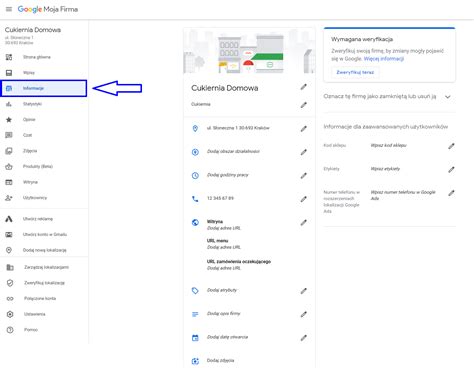Viewport: 474px width, 368px height.
Task: Edit Dodaj obszar działalności with pencil
Action: (x=303, y=152)
